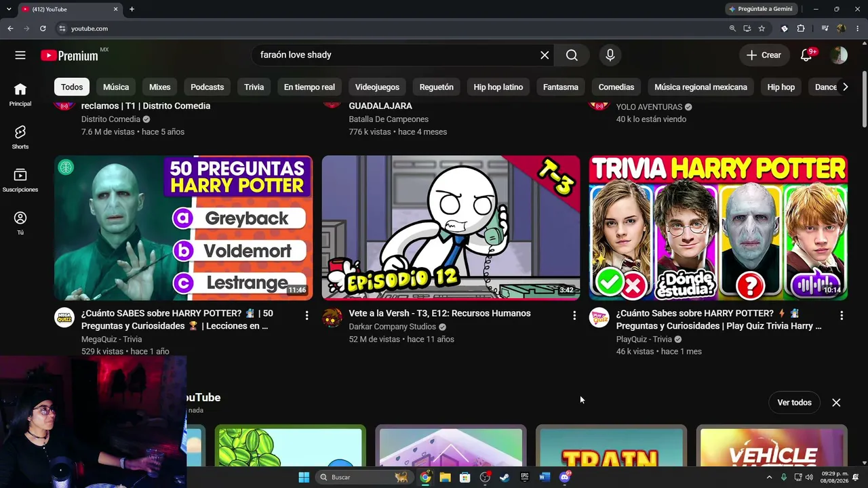Screen dimensions: 868x488
Task: Play the Trivia Harry Potter thumbnail
Action: coord(718,228)
